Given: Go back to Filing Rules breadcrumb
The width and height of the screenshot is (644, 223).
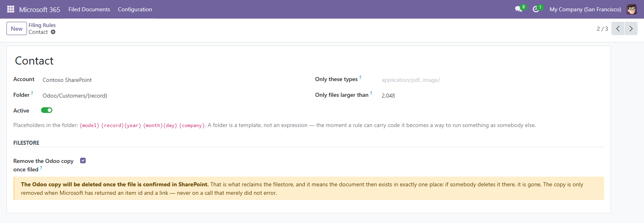Looking at the screenshot, I should pyautogui.click(x=42, y=25).
